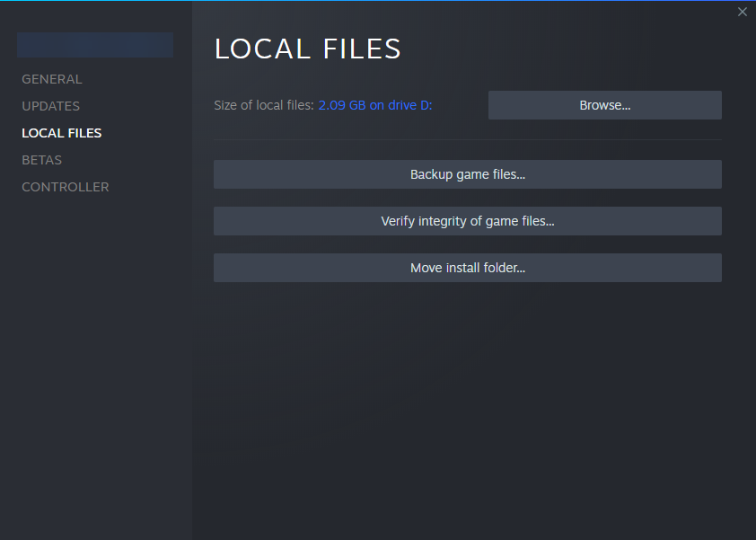Click the blurred game title banner in sidebar
This screenshot has height=540, width=756.
point(95,45)
